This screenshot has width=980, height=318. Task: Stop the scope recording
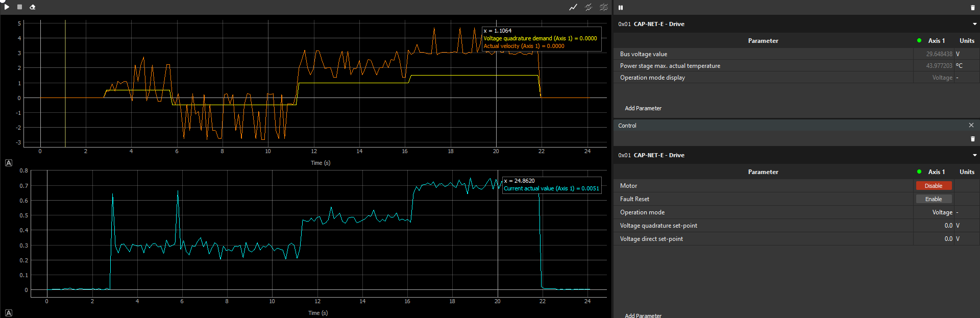[x=19, y=7]
